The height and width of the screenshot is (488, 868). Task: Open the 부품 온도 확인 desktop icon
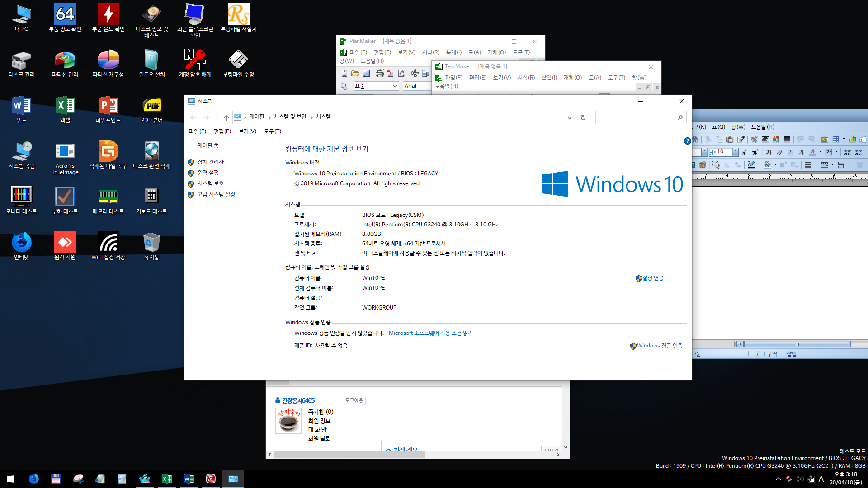[x=108, y=18]
